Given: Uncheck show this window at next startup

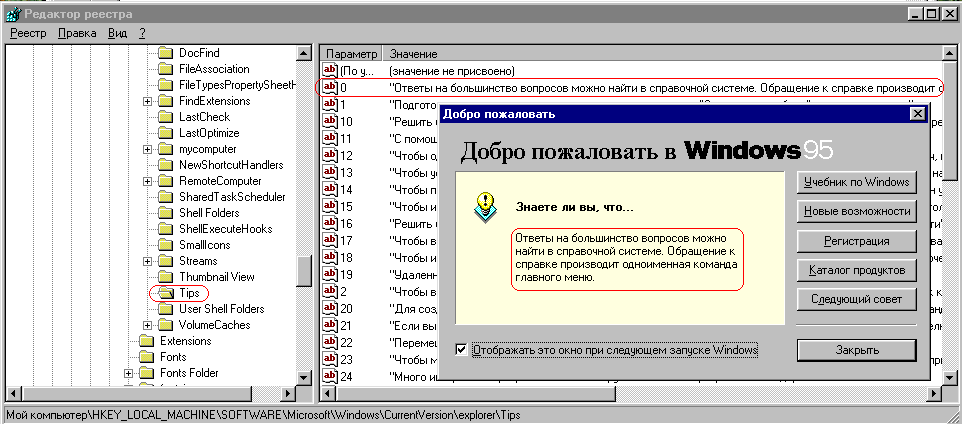Looking at the screenshot, I should tap(461, 350).
